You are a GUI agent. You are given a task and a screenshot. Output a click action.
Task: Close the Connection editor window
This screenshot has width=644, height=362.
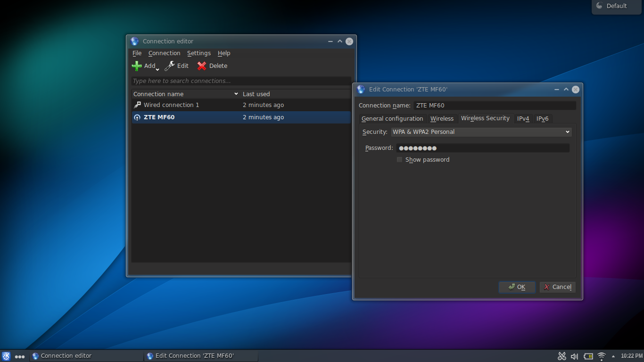349,41
